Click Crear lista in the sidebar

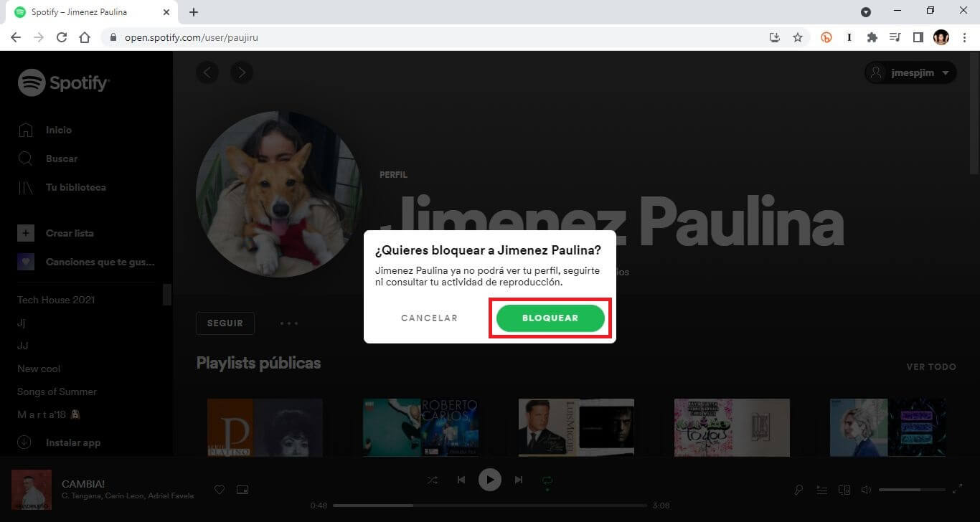click(x=55, y=233)
